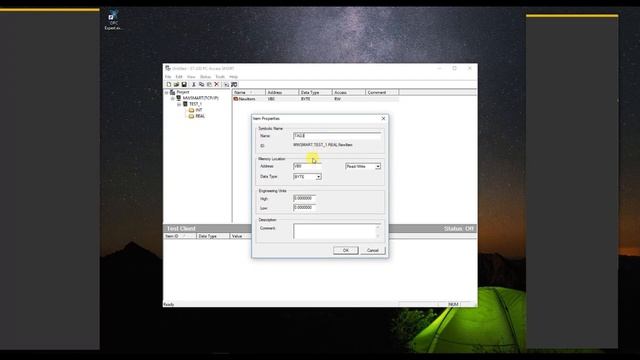Open the Data Type BYTE dropdown

click(318, 177)
